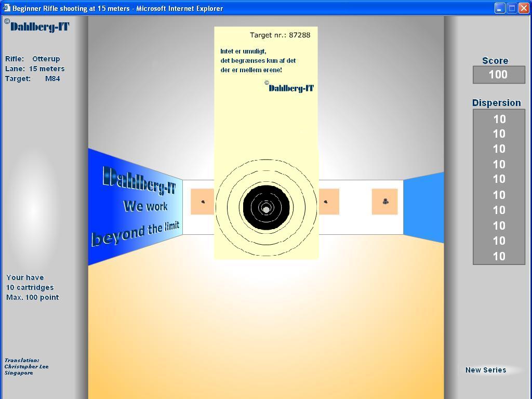Click the Dahlberg-IT logo on the yellow target card
The height and width of the screenshot is (399, 532).
pyautogui.click(x=291, y=88)
